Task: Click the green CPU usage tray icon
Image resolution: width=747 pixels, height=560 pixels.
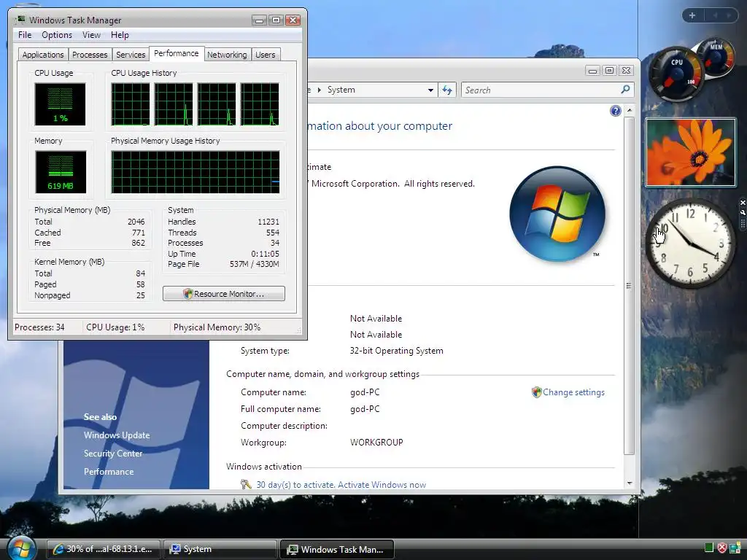Action: (x=709, y=548)
